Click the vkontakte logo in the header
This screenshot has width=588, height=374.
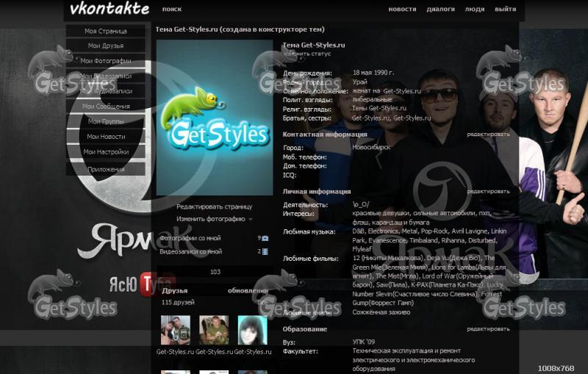click(110, 10)
